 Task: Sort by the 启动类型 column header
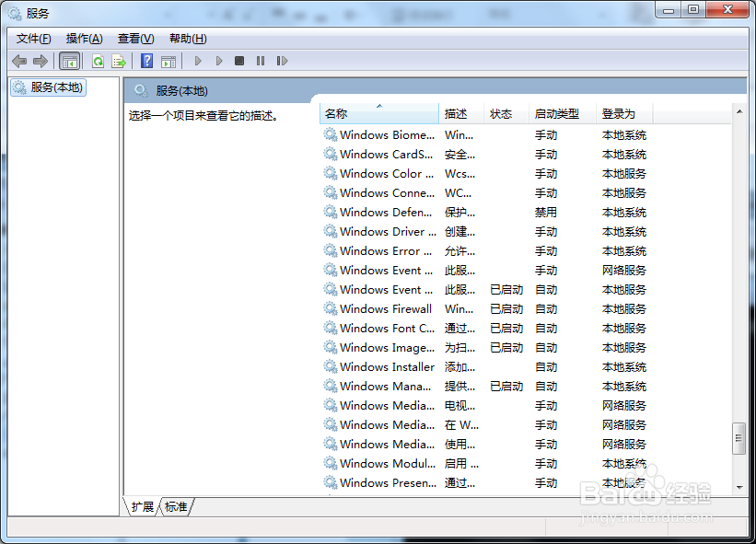pyautogui.click(x=563, y=114)
